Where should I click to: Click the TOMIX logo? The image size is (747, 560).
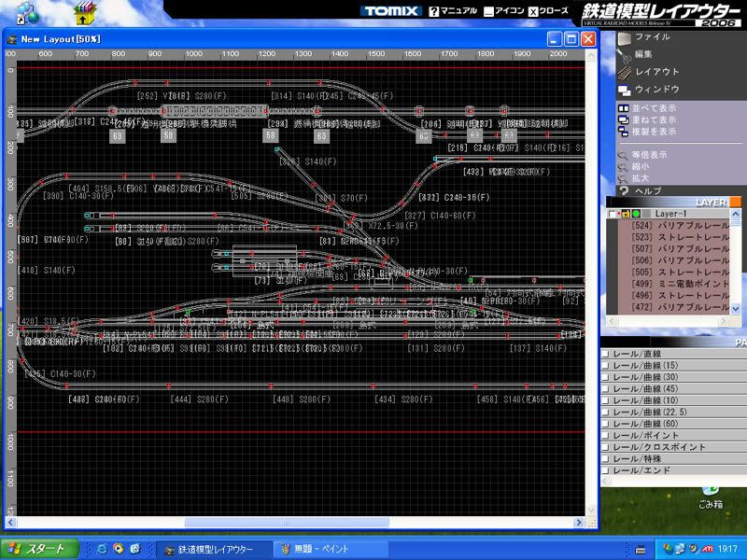pos(391,11)
